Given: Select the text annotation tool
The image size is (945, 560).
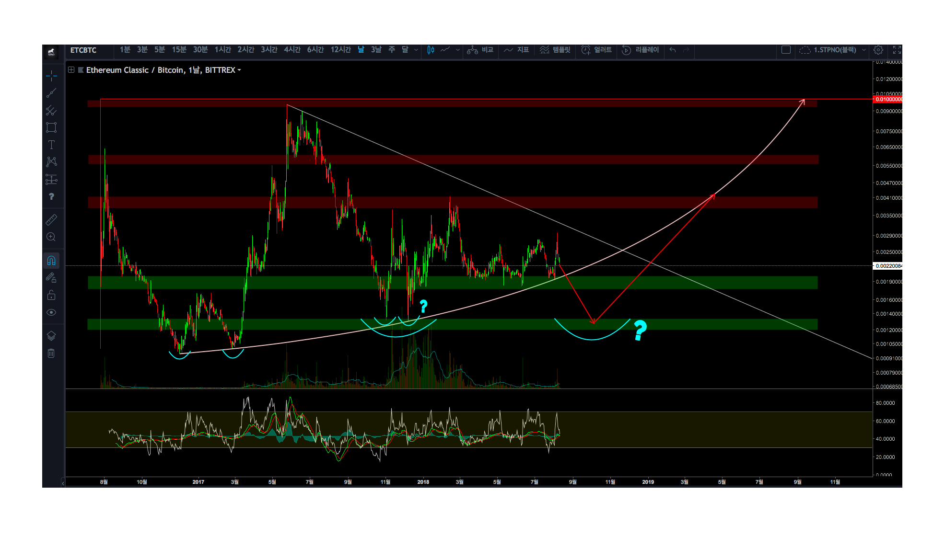Looking at the screenshot, I should coord(51,145).
